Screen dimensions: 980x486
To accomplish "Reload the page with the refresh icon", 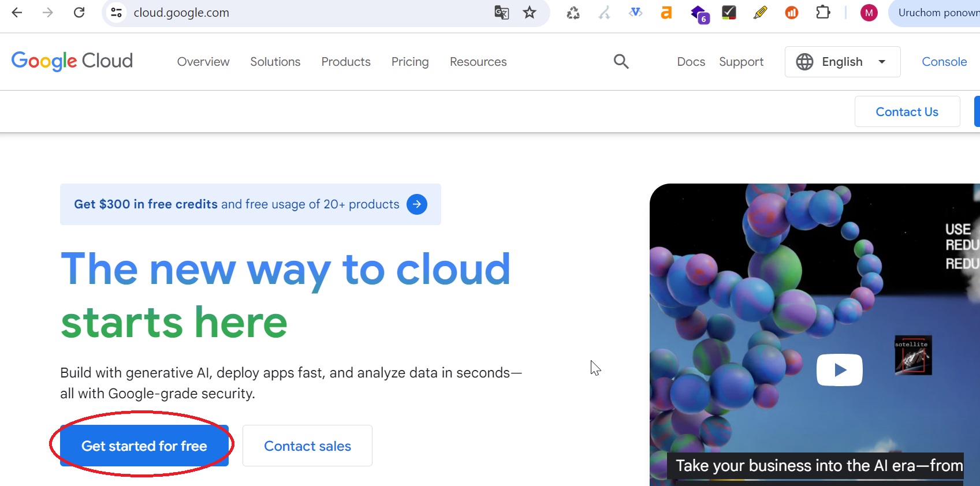I will coord(79,13).
